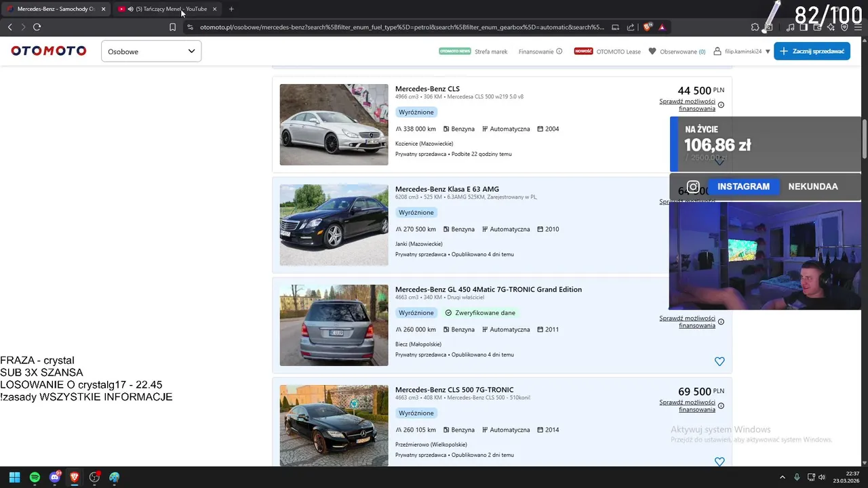Close the Mercedes-Benz Samochody tab

tap(103, 9)
